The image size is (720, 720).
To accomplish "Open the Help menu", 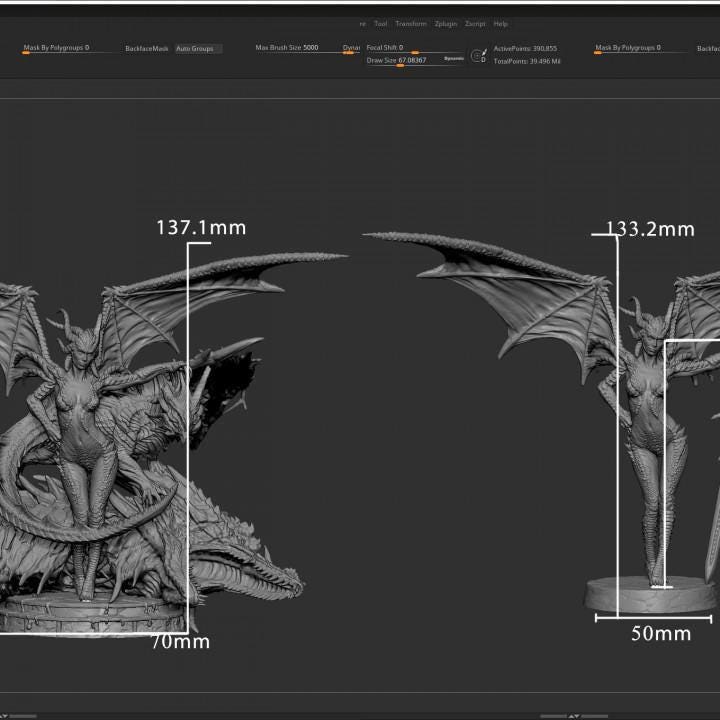I will [x=501, y=24].
